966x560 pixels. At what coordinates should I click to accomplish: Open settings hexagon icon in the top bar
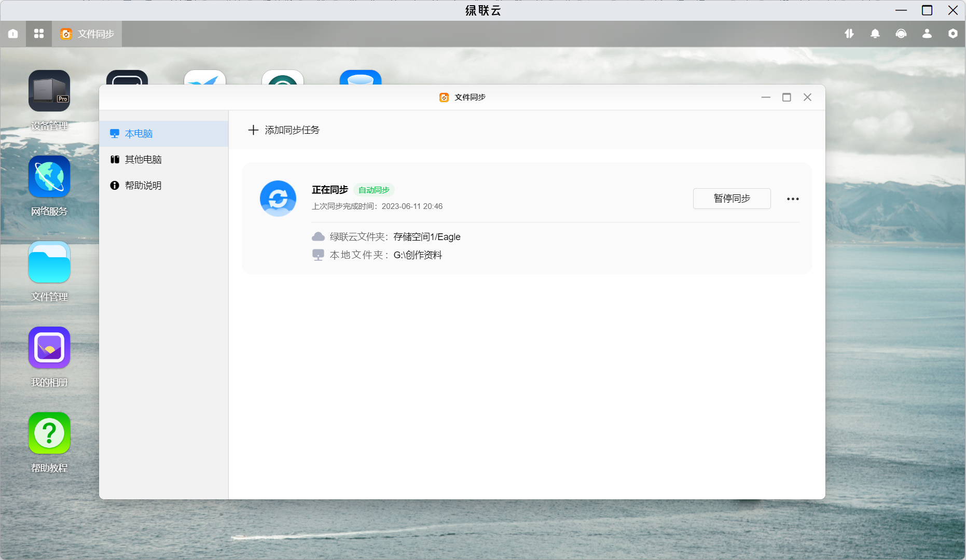[953, 34]
